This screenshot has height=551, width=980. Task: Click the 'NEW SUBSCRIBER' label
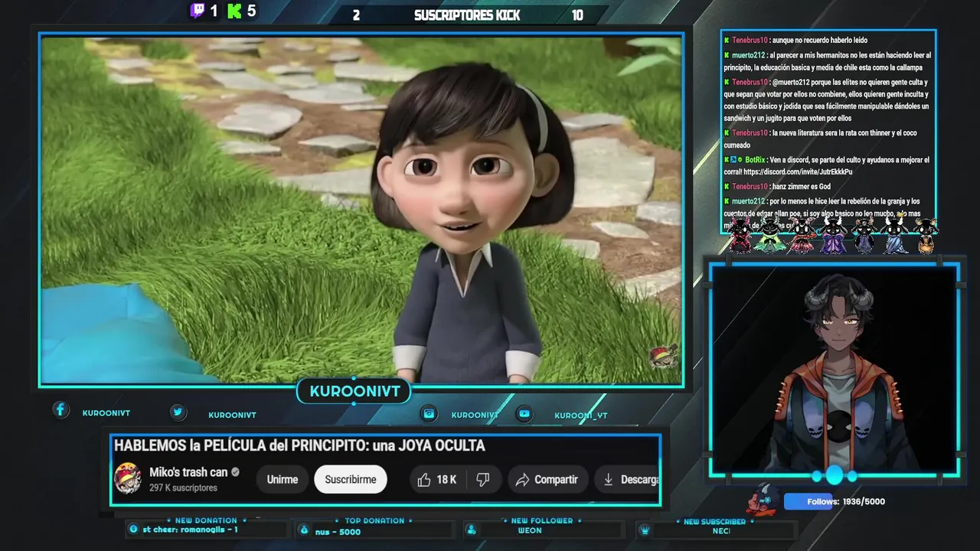pyautogui.click(x=714, y=522)
